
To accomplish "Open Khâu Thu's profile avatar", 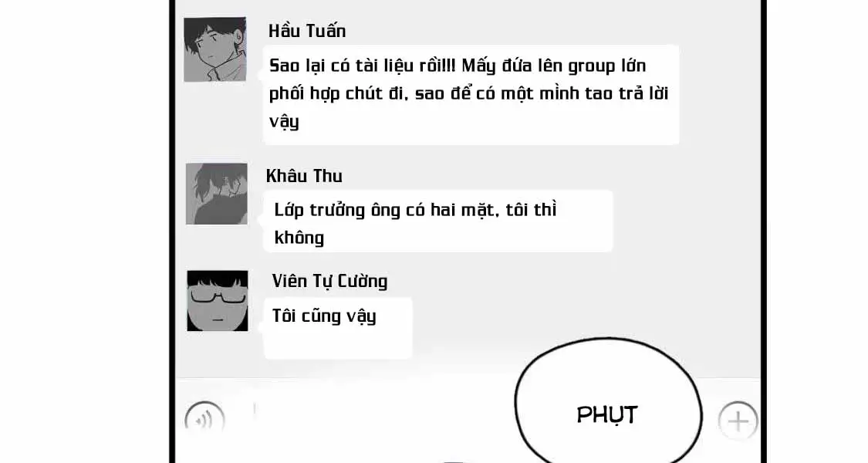I will [x=217, y=193].
